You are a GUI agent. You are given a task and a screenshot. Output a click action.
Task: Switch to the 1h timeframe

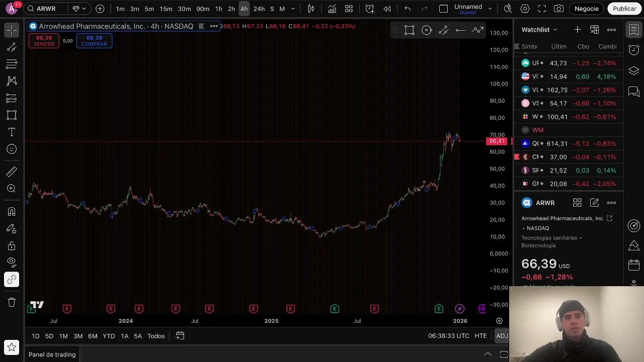click(218, 9)
